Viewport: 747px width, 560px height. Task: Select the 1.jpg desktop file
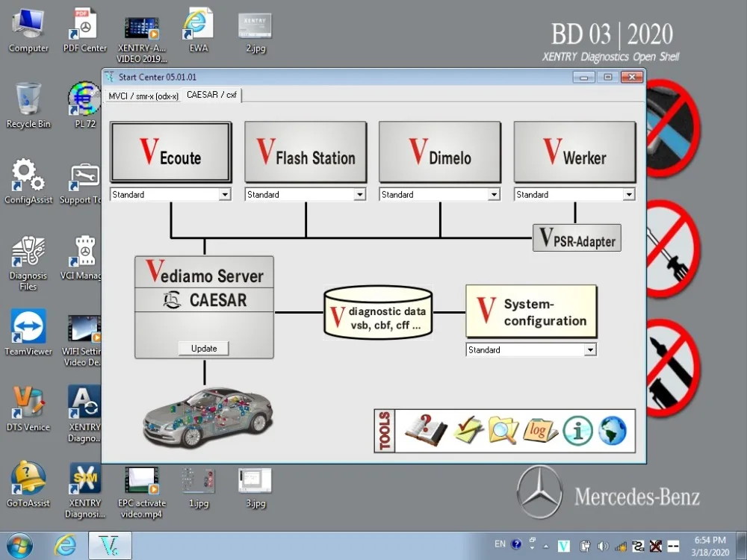pyautogui.click(x=198, y=488)
